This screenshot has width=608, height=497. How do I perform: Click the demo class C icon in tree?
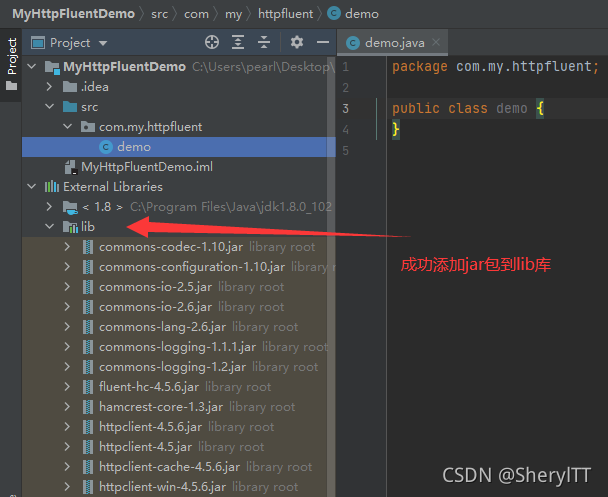[x=105, y=147]
